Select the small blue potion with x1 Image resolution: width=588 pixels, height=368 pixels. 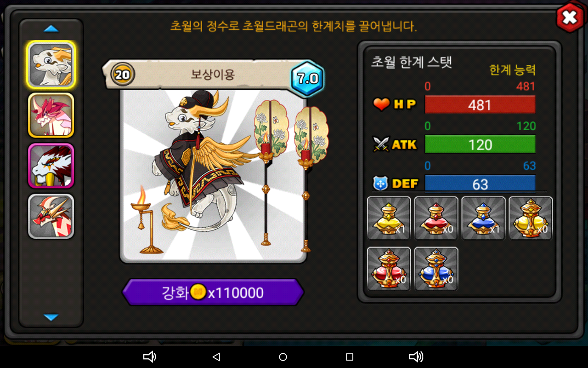click(x=483, y=218)
